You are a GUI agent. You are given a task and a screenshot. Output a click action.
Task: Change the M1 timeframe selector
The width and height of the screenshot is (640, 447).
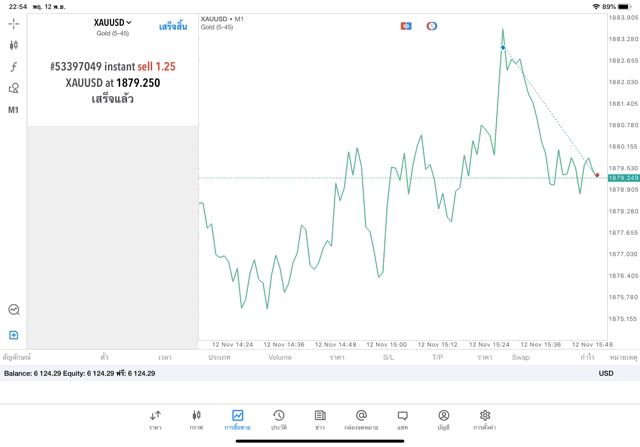point(13,110)
